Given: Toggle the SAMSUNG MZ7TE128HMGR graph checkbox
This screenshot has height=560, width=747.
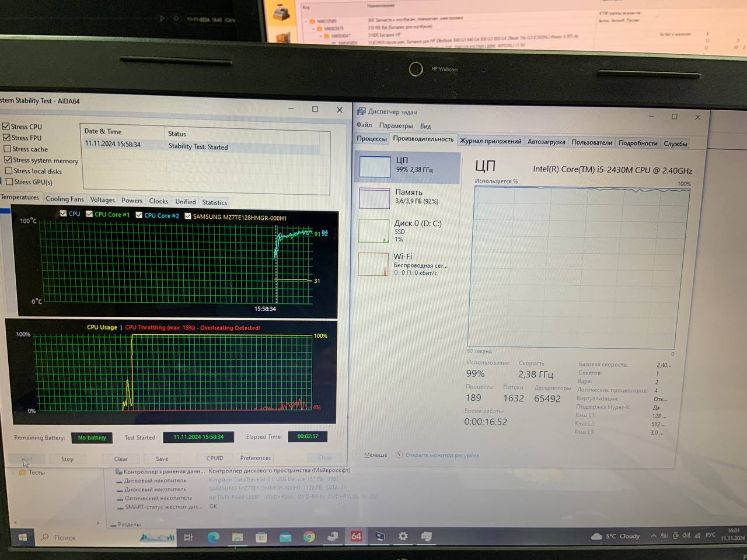Looking at the screenshot, I should click(x=188, y=216).
